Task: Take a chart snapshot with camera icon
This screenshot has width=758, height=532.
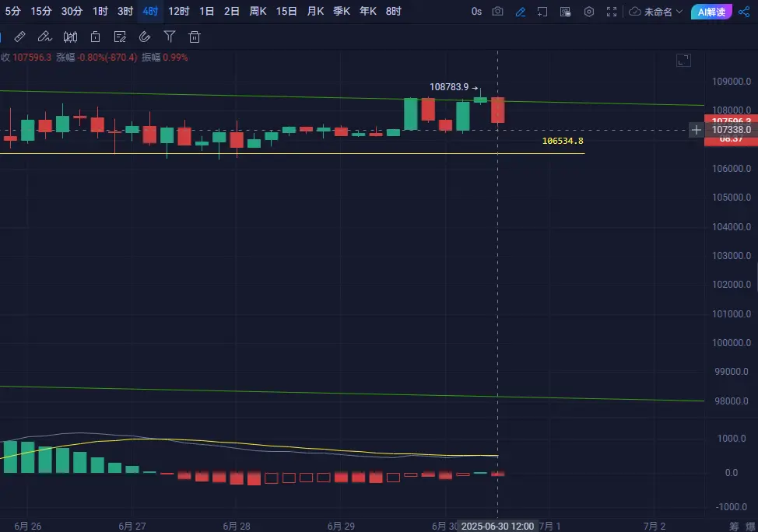Action: pos(497,12)
